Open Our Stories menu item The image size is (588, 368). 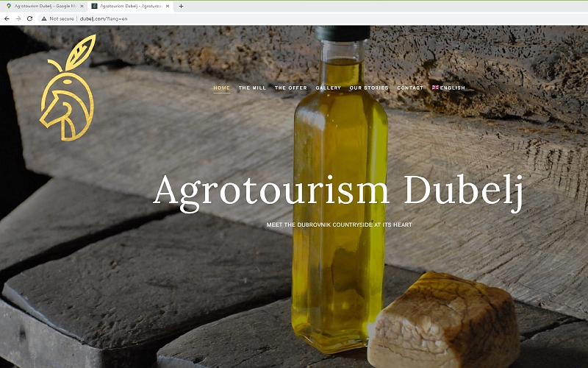pyautogui.click(x=369, y=88)
